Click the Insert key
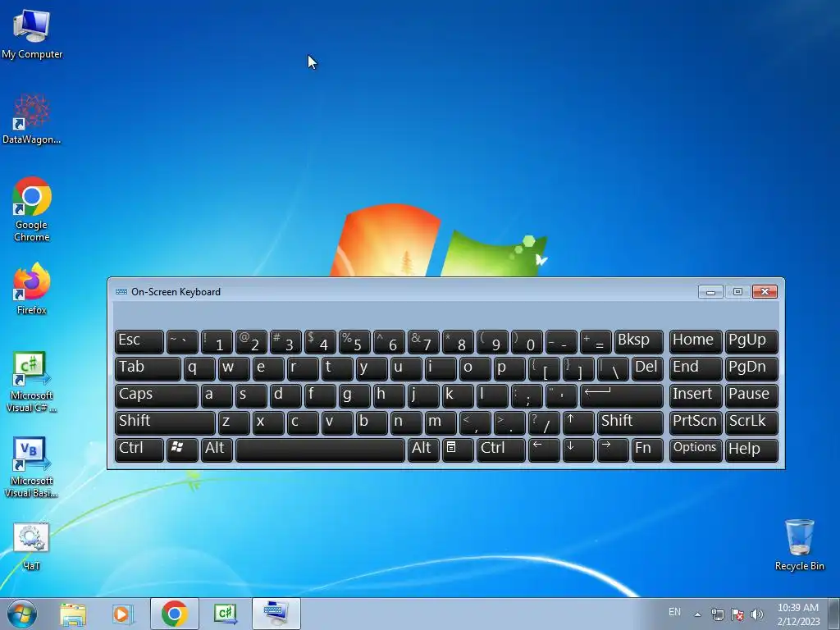 696,395
